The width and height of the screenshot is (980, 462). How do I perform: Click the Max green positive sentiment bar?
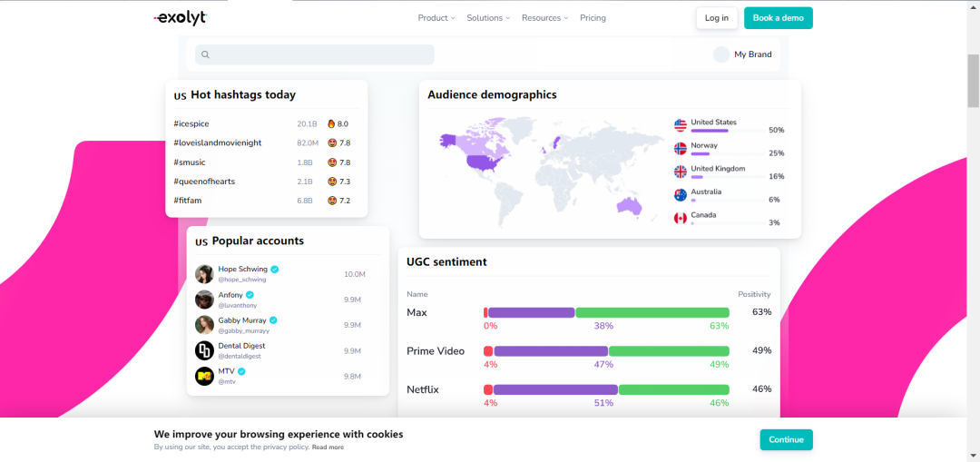[x=652, y=312]
